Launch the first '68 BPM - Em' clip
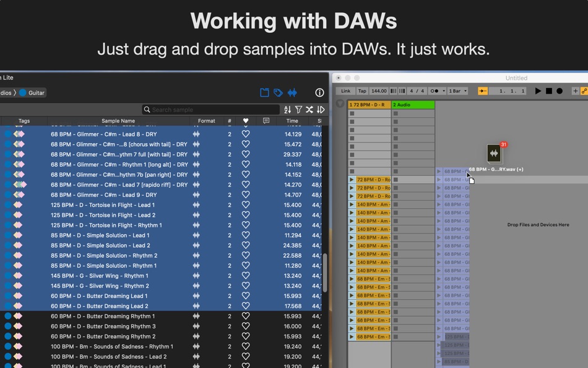Viewport: 588px width, 368px height. tap(352, 279)
